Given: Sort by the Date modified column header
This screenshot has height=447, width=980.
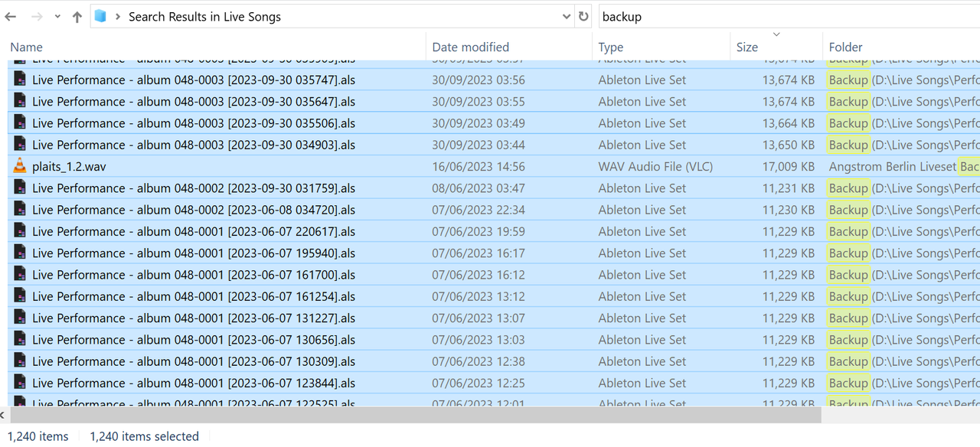Looking at the screenshot, I should (470, 47).
